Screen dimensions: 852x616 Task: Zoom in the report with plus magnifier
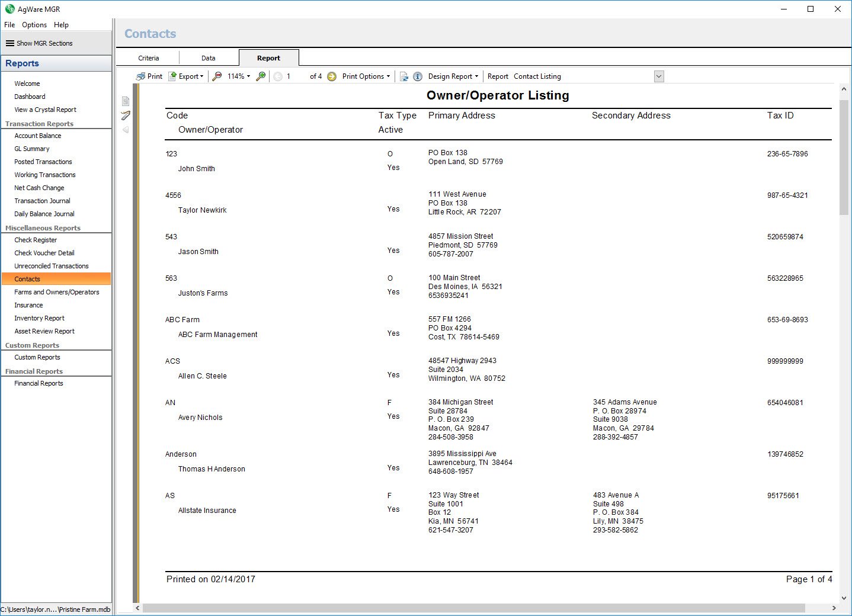[x=261, y=76]
